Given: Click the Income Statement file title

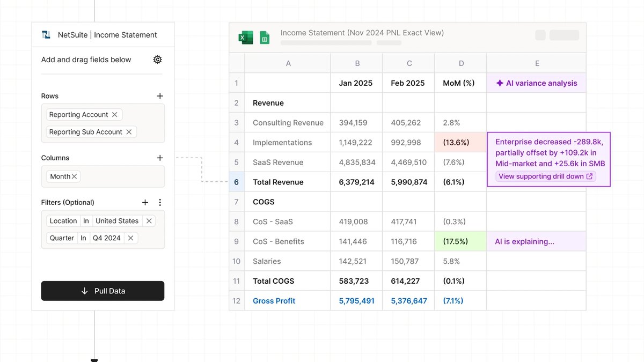Looking at the screenshot, I should [362, 33].
